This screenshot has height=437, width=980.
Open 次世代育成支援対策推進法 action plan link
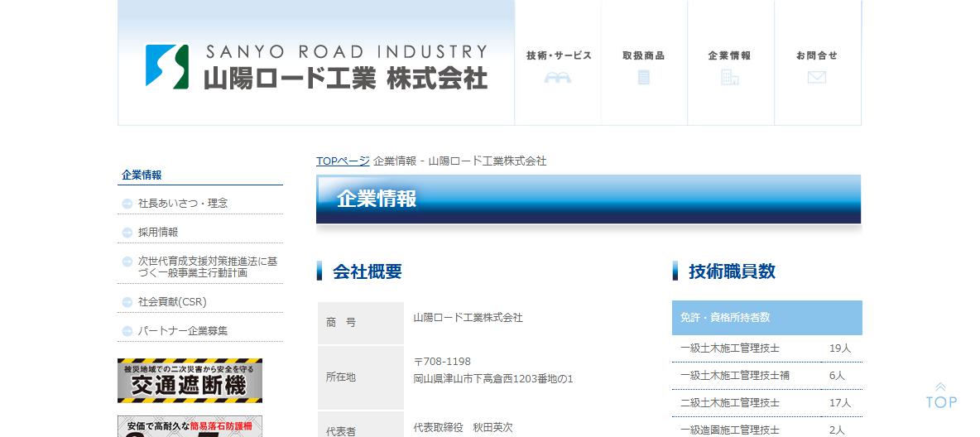point(208,267)
